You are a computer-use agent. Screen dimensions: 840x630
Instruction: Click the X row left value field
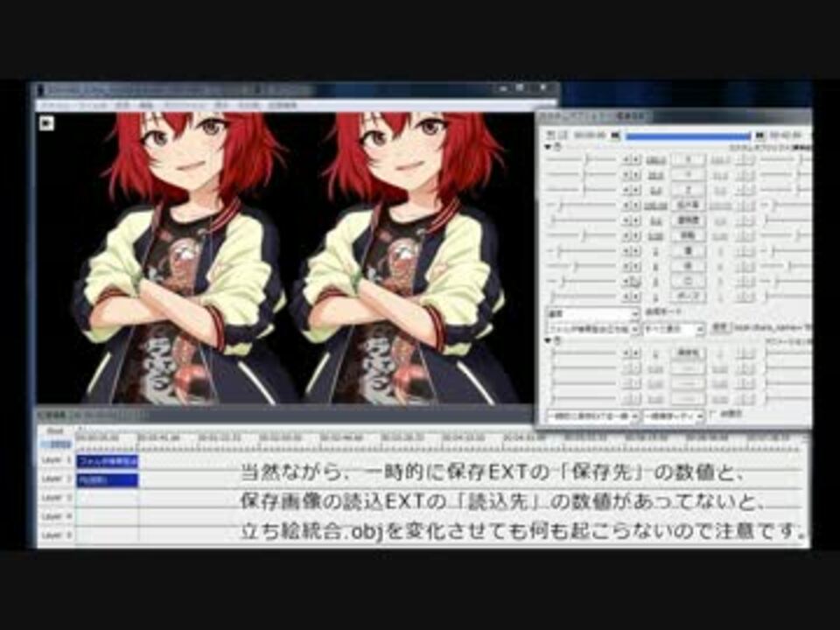click(x=655, y=159)
